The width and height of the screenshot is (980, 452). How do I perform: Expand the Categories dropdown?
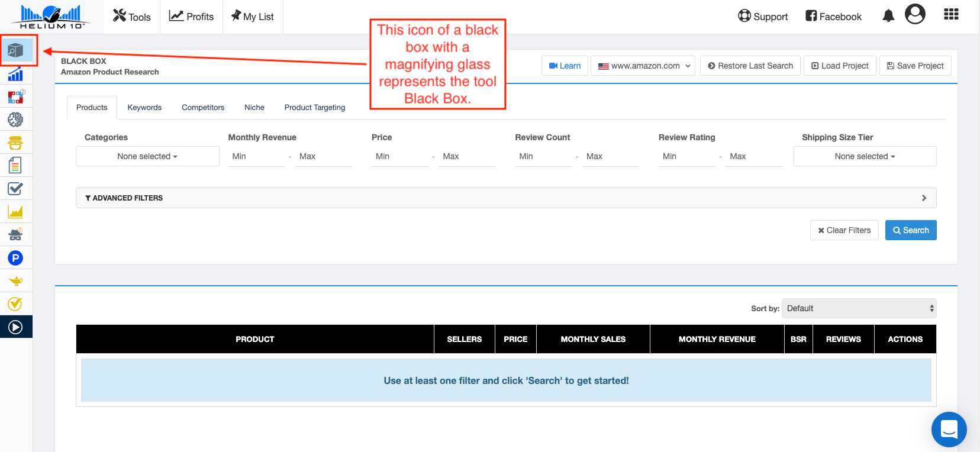pos(147,156)
